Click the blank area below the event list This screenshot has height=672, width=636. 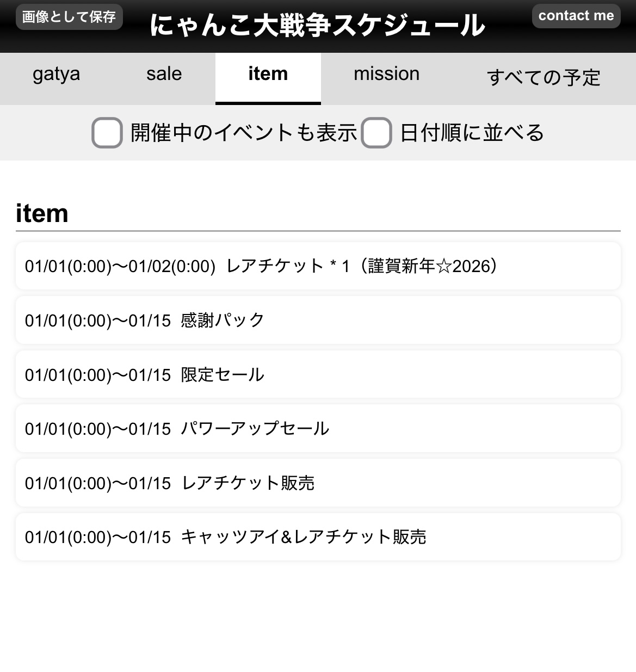click(x=318, y=615)
